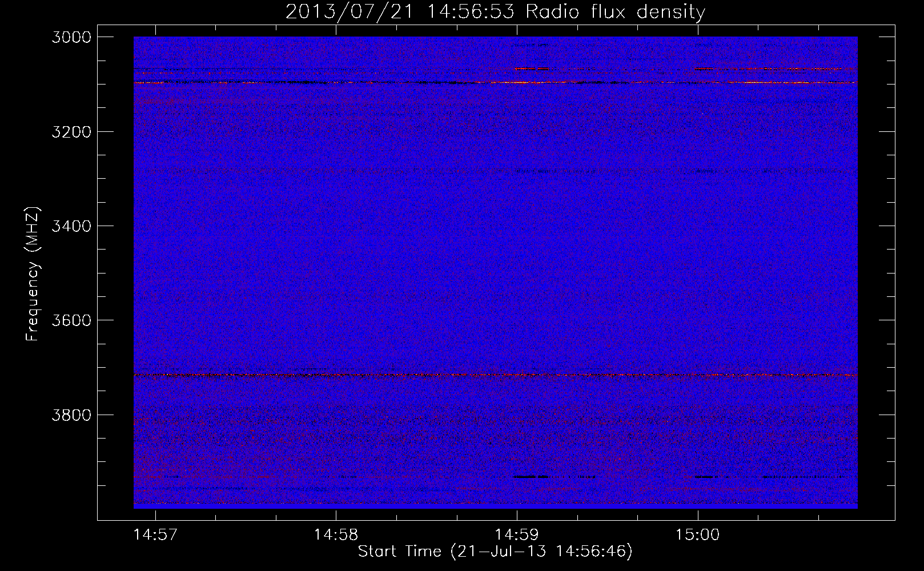924x571 pixels.
Task: Click the 3200 frequency tick label
Action: pos(71,132)
